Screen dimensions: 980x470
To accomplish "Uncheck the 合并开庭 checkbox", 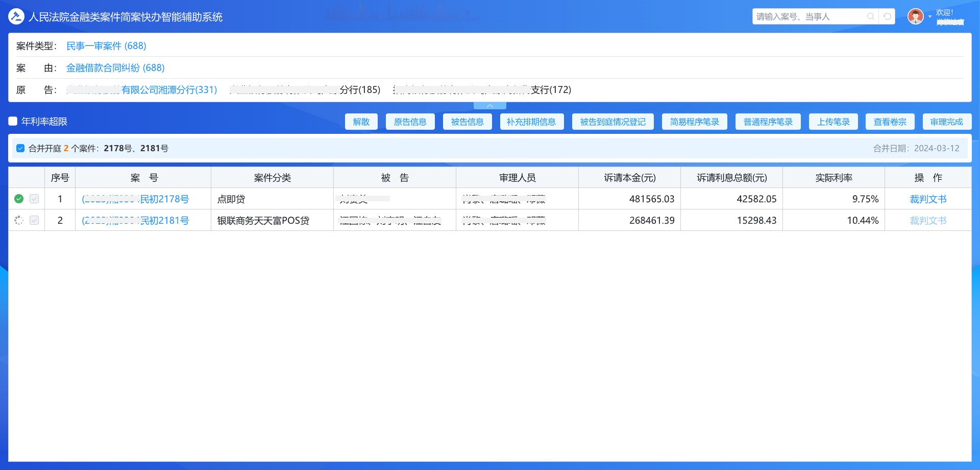I will (20, 148).
